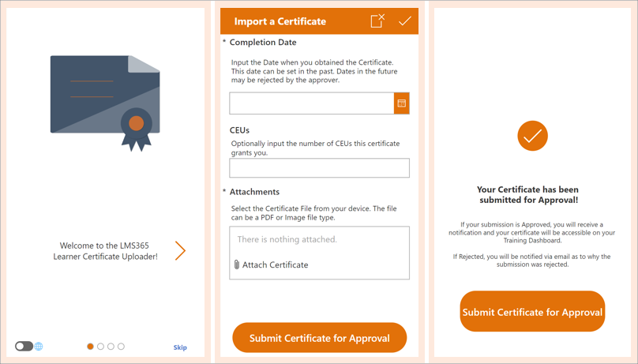
Task: Toggle the switch beside the globe icon
Action: point(24,347)
